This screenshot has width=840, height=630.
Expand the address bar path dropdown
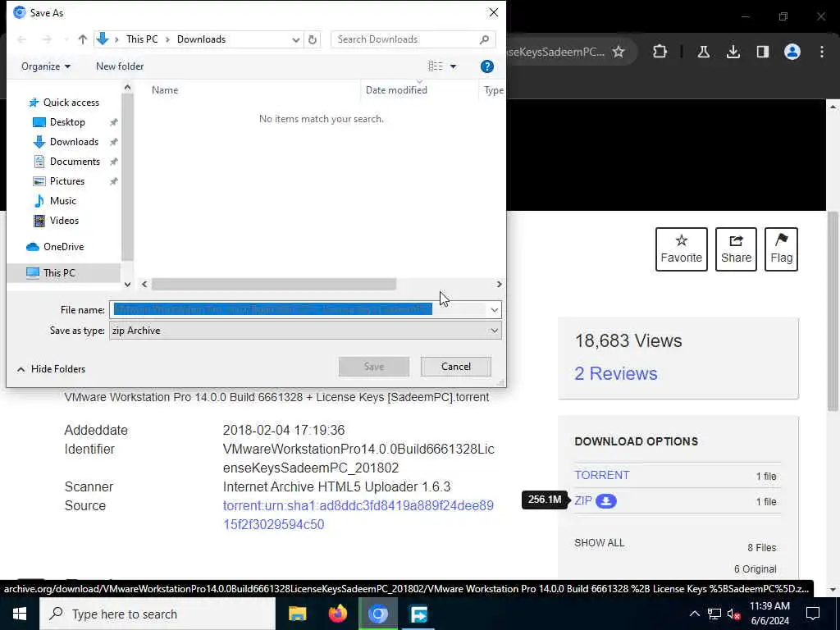click(295, 39)
